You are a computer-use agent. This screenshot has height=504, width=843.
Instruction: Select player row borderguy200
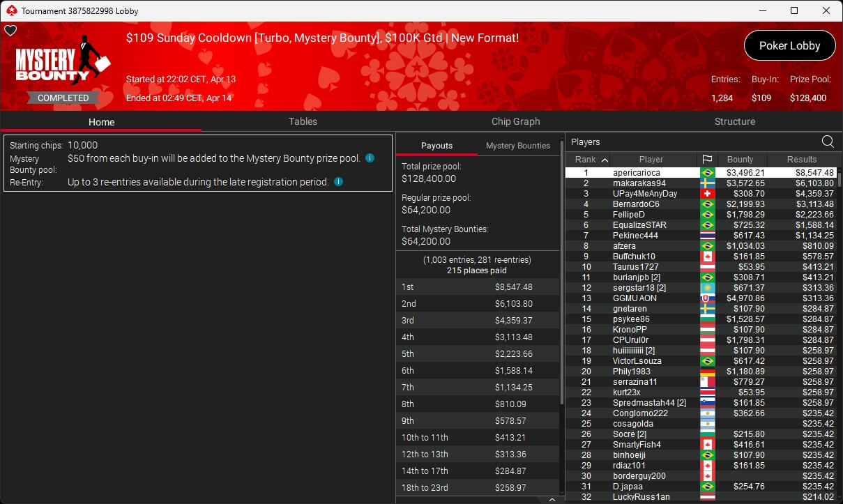click(701, 476)
